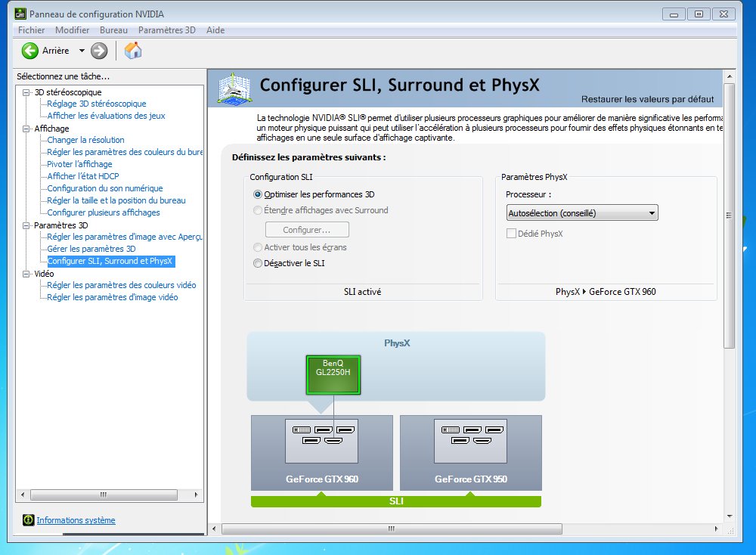The width and height of the screenshot is (756, 555).
Task: Toggle the Dédié PhysX checkbox
Action: [x=511, y=234]
